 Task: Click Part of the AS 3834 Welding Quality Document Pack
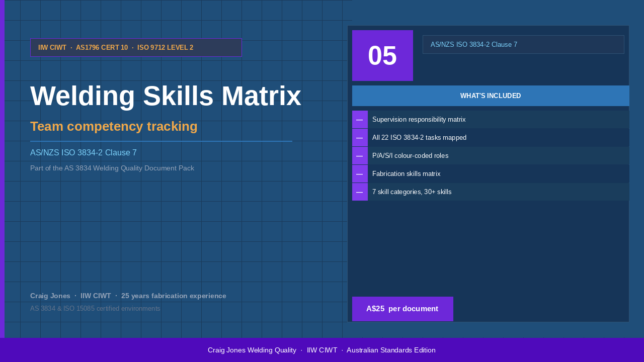[x=112, y=168]
